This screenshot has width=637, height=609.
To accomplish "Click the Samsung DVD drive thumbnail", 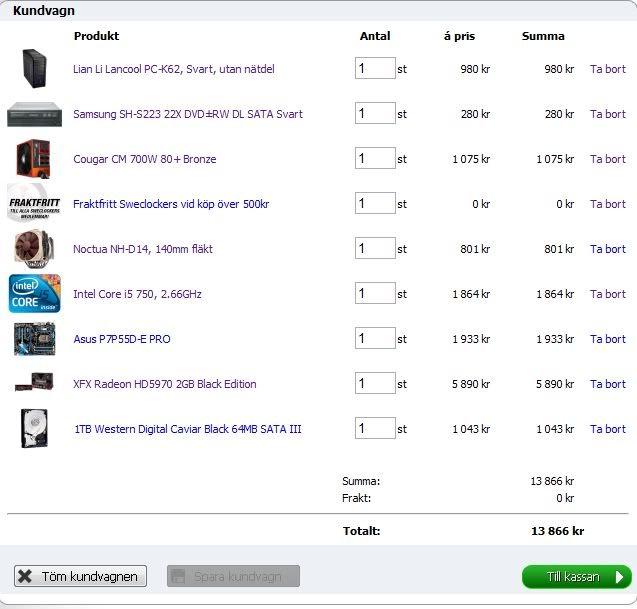I will pyautogui.click(x=35, y=114).
